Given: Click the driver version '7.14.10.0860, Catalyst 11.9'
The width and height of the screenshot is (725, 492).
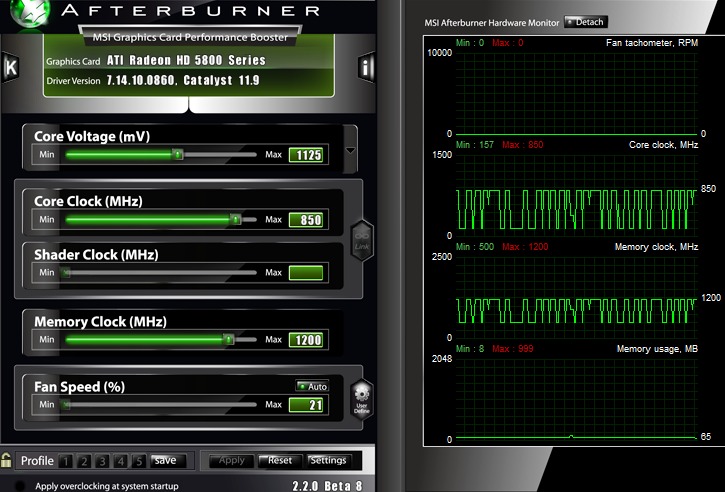Looking at the screenshot, I should [x=183, y=80].
